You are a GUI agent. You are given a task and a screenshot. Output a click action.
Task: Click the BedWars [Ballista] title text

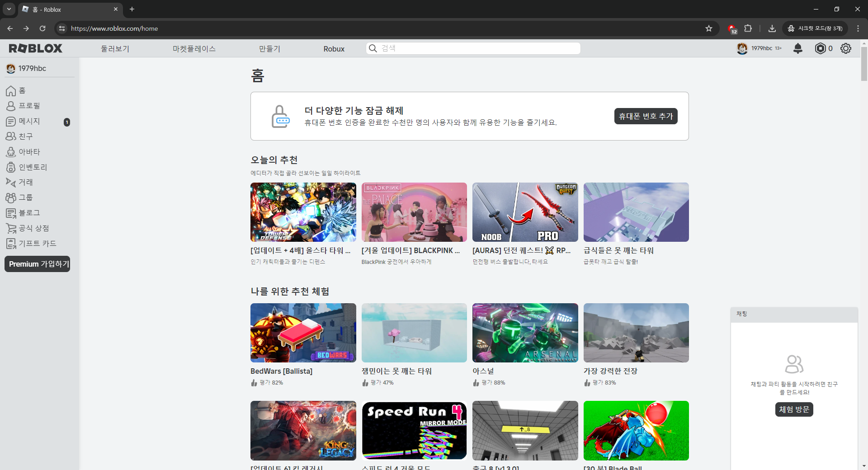(x=281, y=371)
